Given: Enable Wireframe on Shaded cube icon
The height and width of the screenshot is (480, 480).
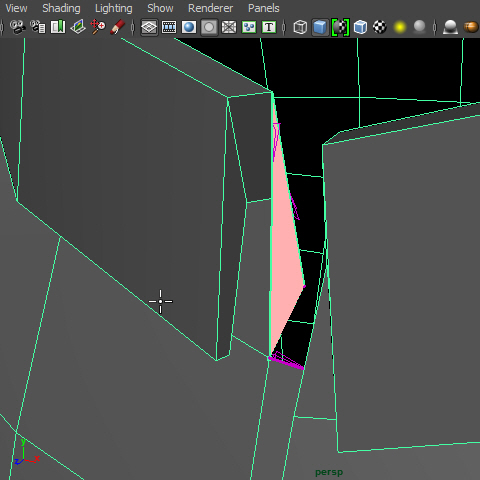Looking at the screenshot, I should tap(360, 27).
